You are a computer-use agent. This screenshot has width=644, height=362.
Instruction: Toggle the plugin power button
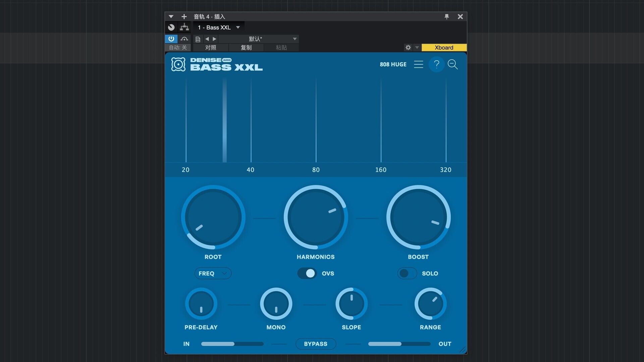(x=171, y=39)
